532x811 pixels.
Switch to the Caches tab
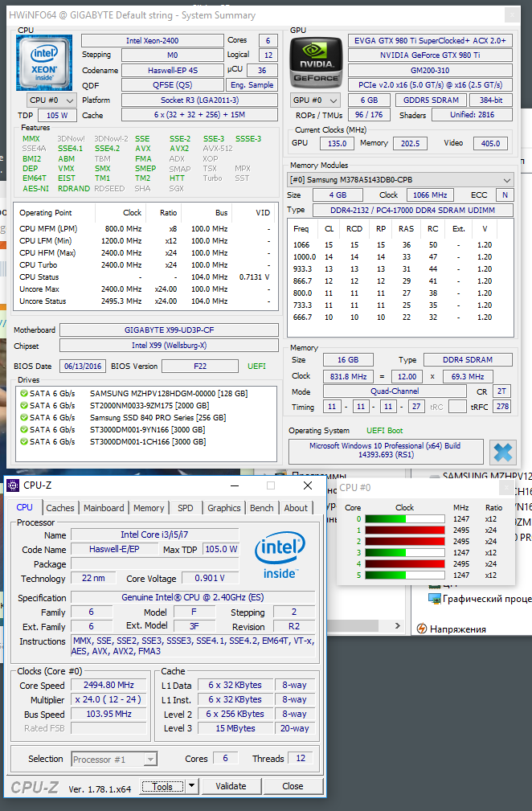(60, 508)
